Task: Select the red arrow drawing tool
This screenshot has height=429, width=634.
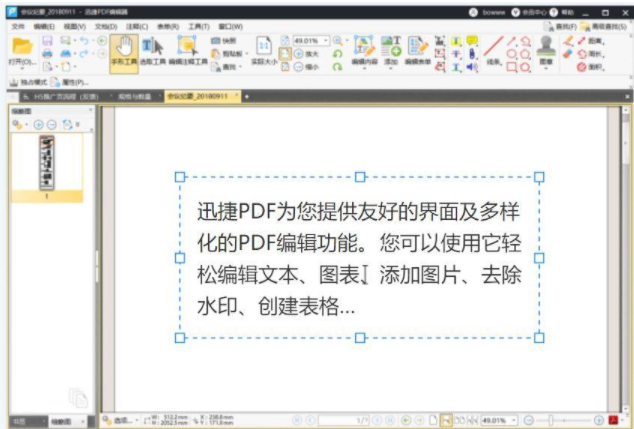Action: (512, 40)
